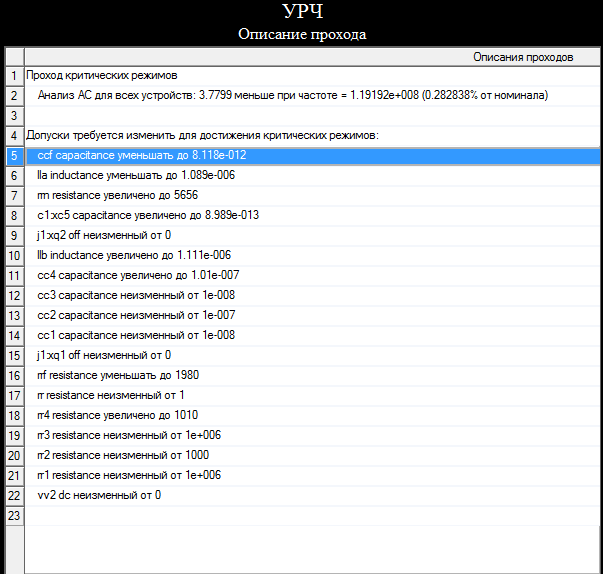603x574 pixels.
Task: Select row 'cc2 capacitance неизменный от 1e-007'
Action: pyautogui.click(x=312, y=315)
